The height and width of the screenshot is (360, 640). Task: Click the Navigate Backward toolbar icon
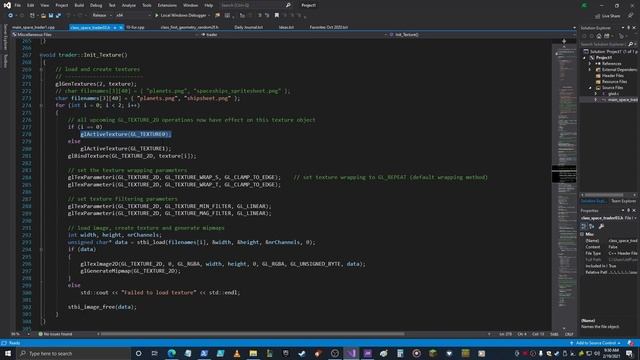tap(11, 15)
